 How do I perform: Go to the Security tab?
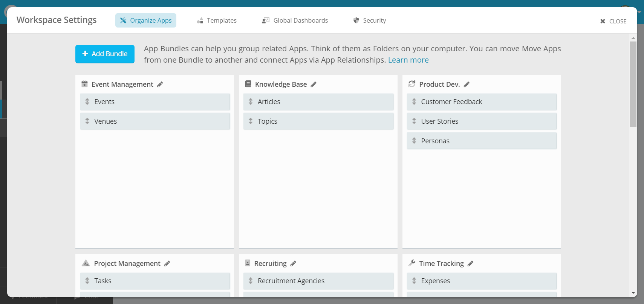[370, 20]
